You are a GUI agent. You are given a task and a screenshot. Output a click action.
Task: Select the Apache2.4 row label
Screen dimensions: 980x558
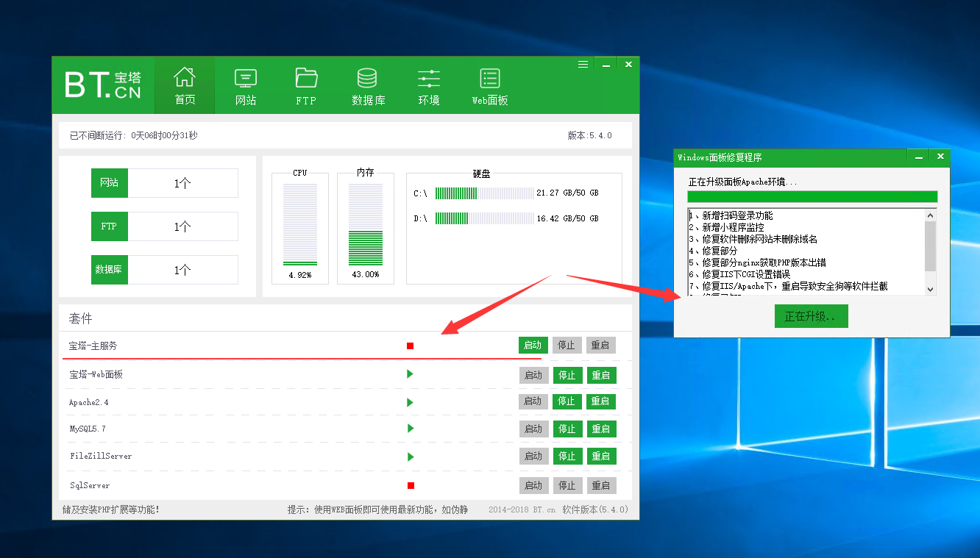click(x=88, y=402)
